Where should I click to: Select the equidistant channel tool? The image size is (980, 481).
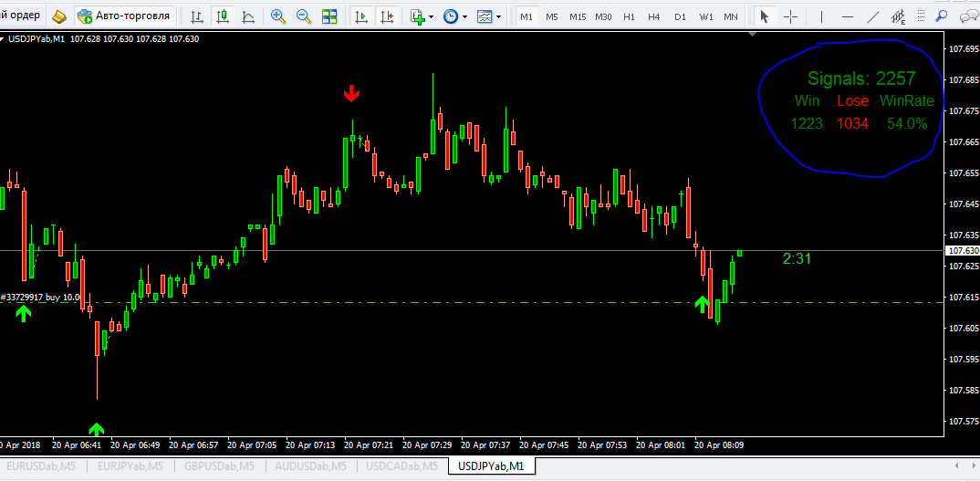pos(900,17)
